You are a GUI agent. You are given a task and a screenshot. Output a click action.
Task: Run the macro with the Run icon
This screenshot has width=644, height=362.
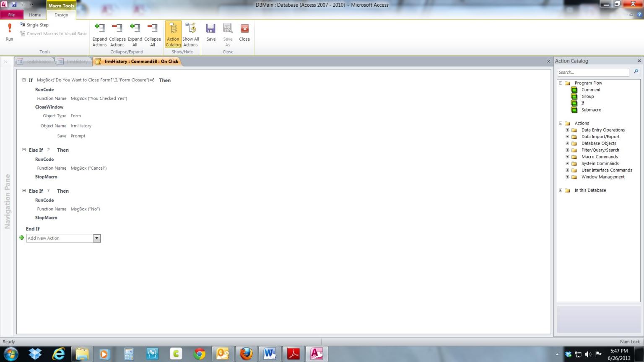pyautogui.click(x=9, y=32)
